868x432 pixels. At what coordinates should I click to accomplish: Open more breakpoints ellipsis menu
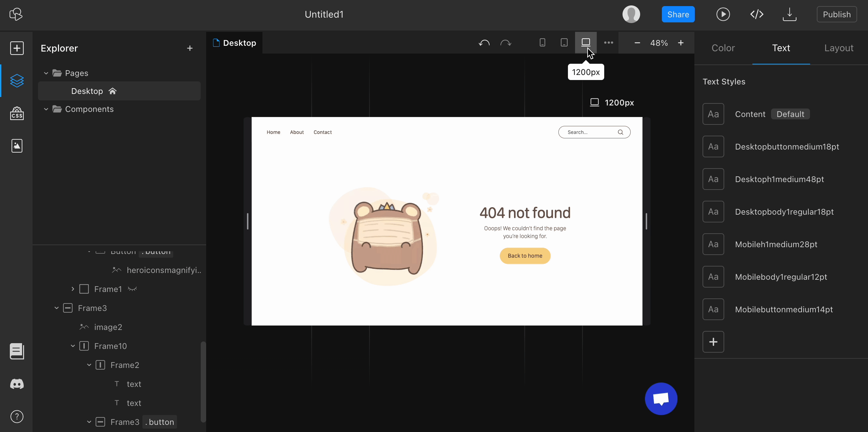coord(609,43)
